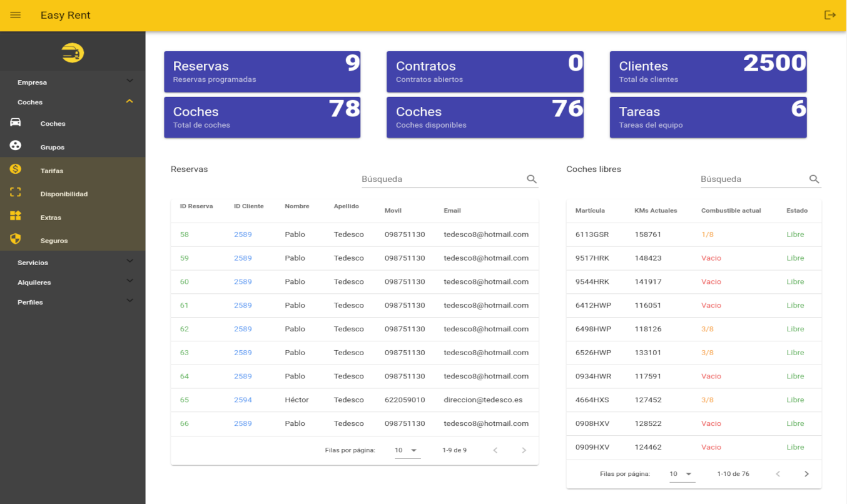The height and width of the screenshot is (504, 847).
Task: Go to next page of Coches libres
Action: 807,474
